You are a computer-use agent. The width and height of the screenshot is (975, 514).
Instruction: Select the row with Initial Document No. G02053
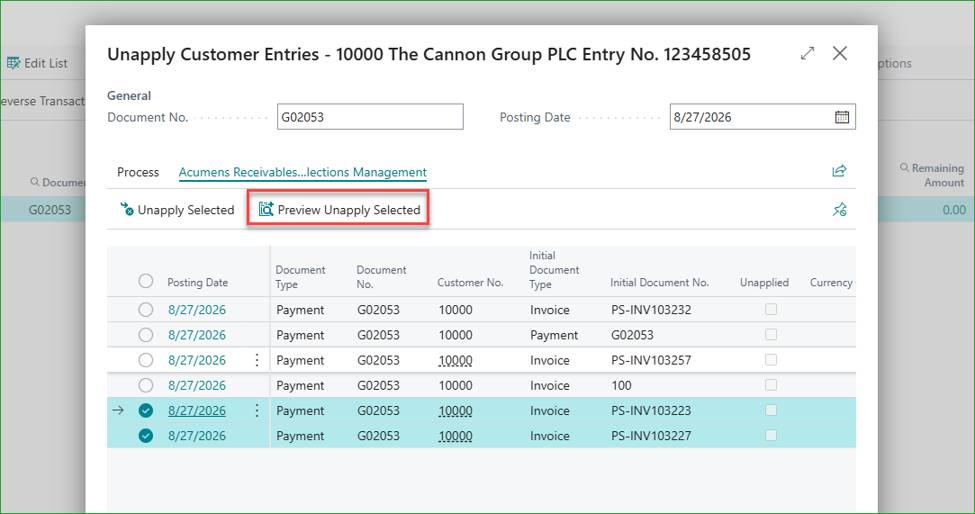(146, 334)
